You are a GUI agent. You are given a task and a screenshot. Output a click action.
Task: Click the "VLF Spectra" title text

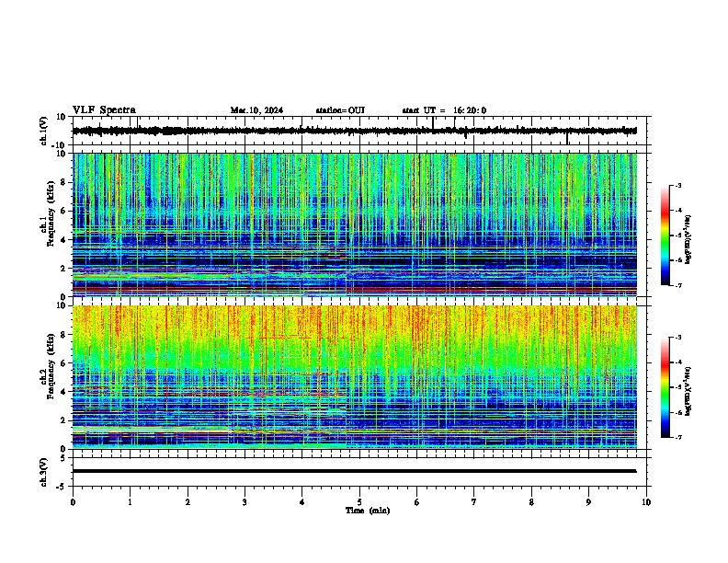point(104,110)
